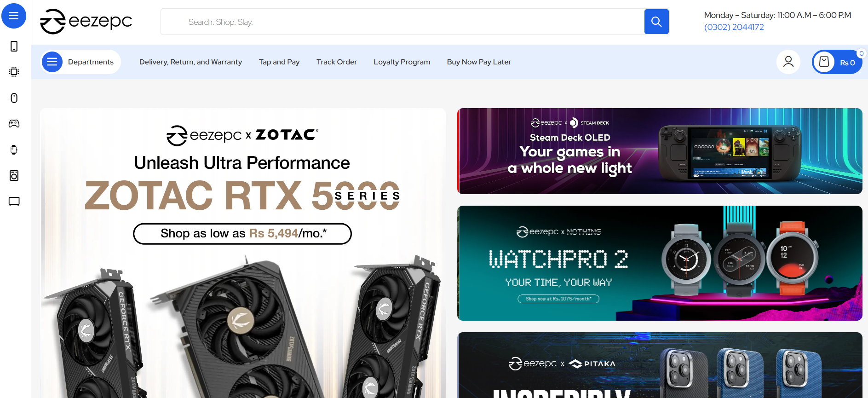Open the user account icon
The height and width of the screenshot is (398, 868).
tap(788, 62)
